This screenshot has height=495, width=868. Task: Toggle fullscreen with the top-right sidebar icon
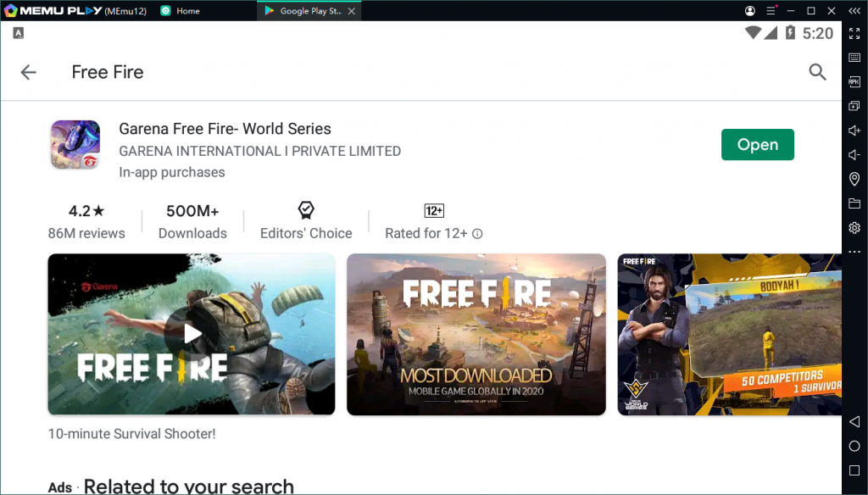pos(854,34)
